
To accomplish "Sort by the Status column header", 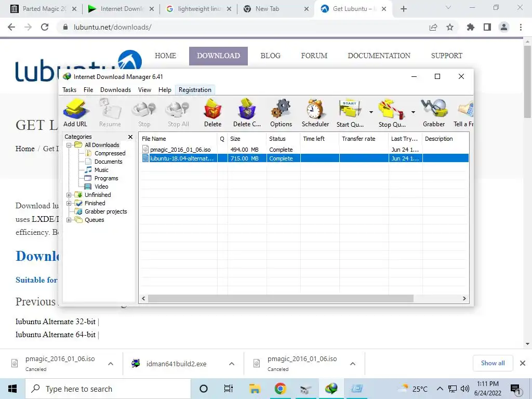I will coord(283,139).
